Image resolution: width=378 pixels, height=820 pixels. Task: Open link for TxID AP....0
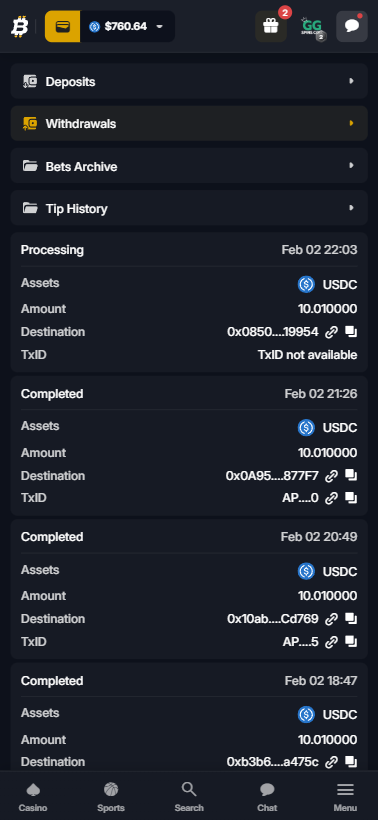331,498
